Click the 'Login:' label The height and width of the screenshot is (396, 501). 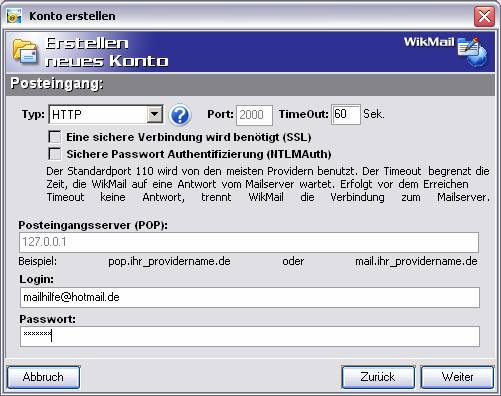point(37,279)
